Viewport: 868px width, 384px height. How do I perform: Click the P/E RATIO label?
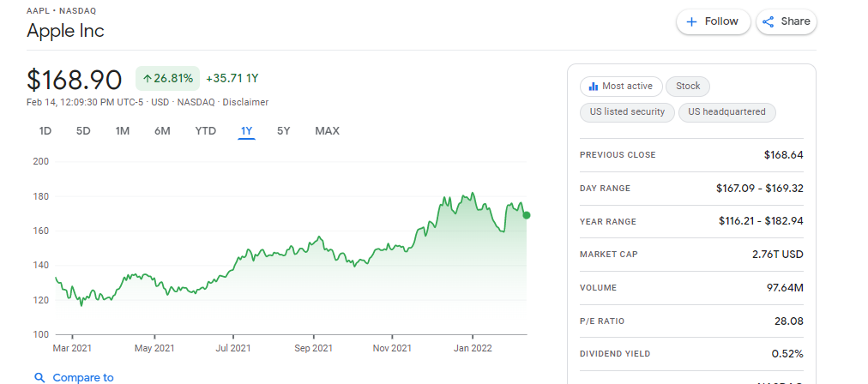(x=602, y=321)
